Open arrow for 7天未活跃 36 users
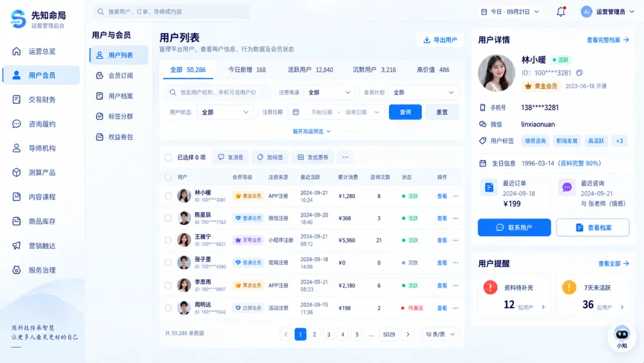This screenshot has width=644, height=363. (x=622, y=307)
